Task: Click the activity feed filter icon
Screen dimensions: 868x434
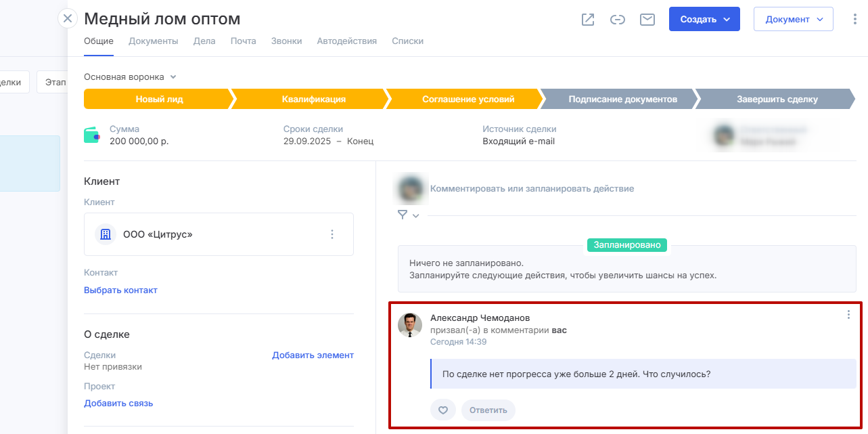Action: pos(403,215)
